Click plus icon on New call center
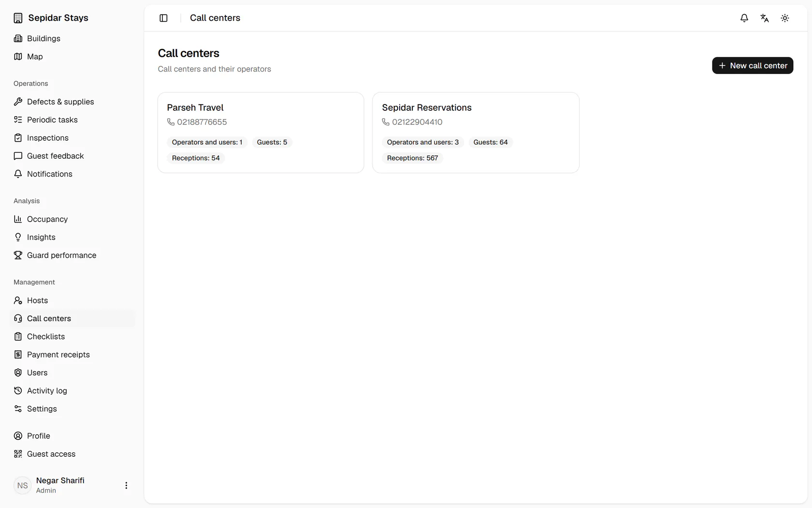The height and width of the screenshot is (508, 812). 722,65
